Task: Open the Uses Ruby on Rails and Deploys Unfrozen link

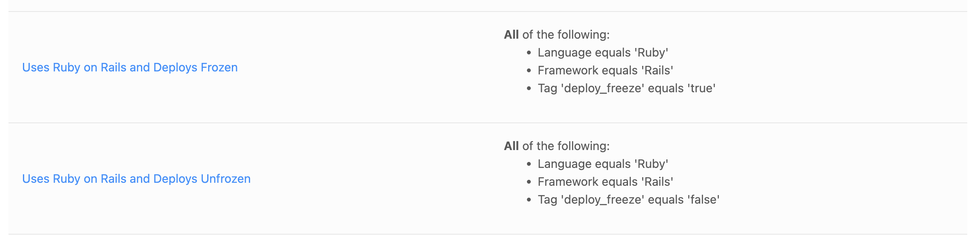Action: coord(136,179)
